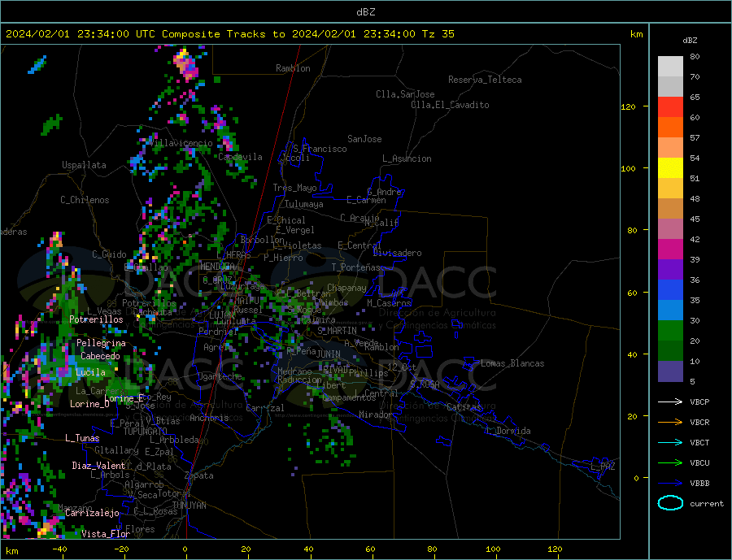The image size is (732, 560).
Task: Click the 'L_PAZ' label at right
Action: pyautogui.click(x=603, y=467)
